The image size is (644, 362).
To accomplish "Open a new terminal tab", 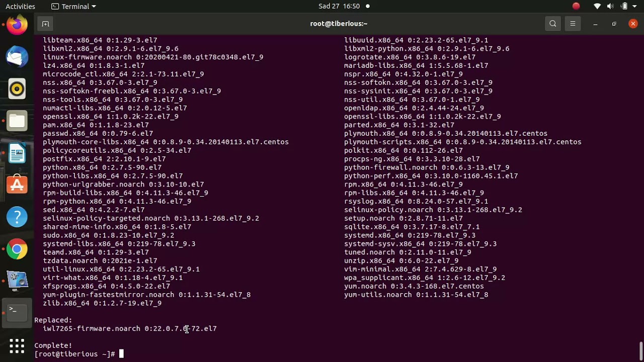I will 45,24.
